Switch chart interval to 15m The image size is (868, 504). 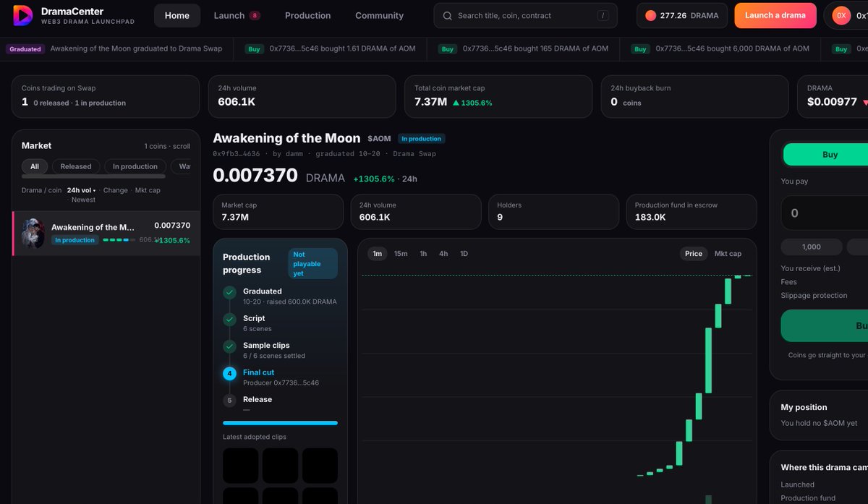point(401,254)
